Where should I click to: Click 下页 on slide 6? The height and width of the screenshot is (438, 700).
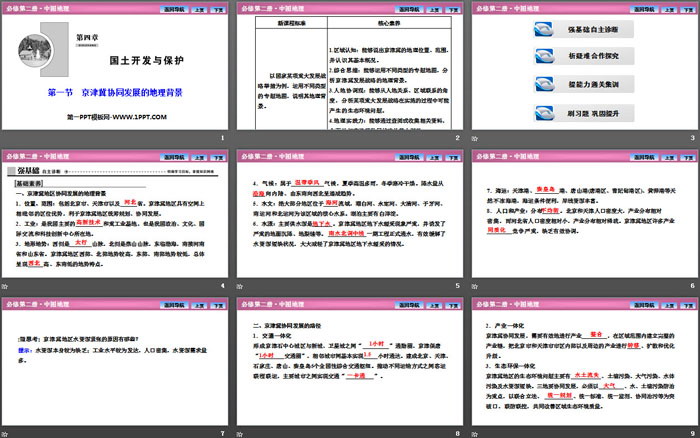688,157
